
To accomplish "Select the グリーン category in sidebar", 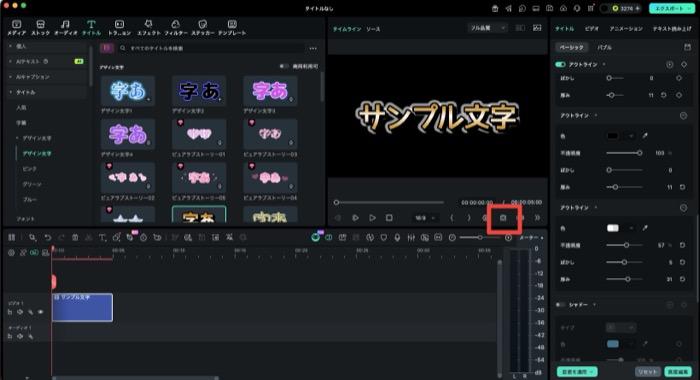I will 32,184.
